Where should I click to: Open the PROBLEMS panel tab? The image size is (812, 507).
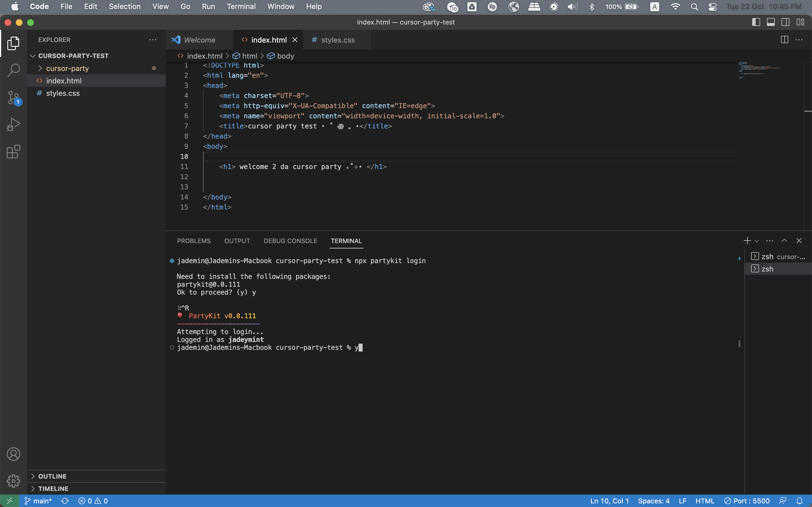(x=194, y=241)
